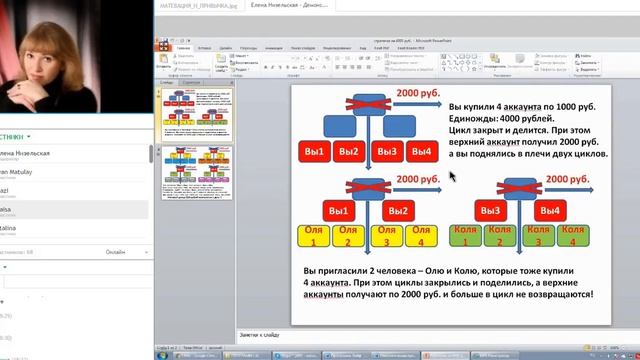Click the Quick Styles (Экспресс-стили) button

(x=520, y=62)
